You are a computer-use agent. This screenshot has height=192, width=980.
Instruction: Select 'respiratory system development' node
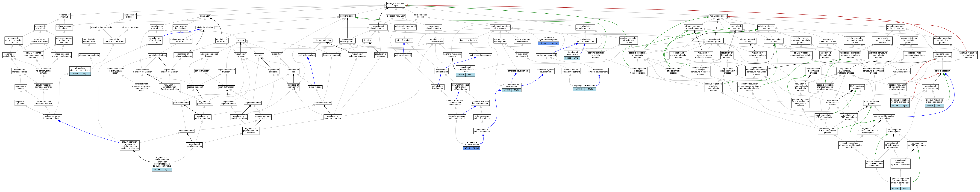(598, 71)
